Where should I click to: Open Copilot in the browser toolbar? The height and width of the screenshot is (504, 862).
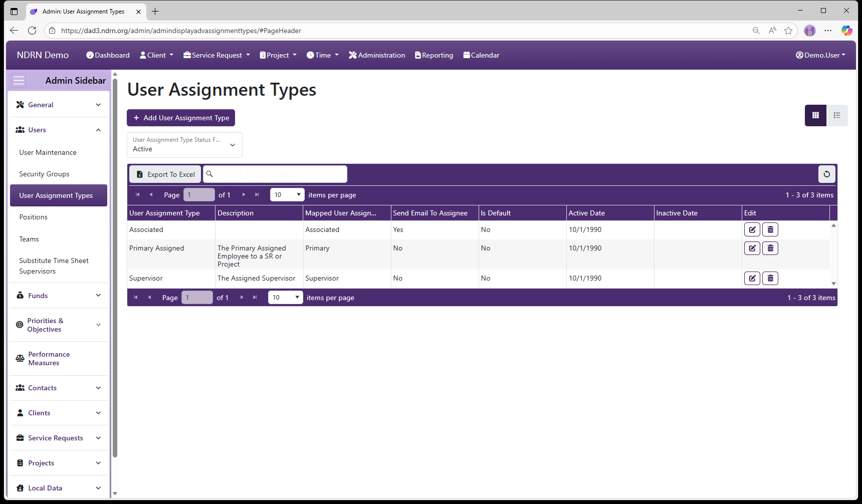click(846, 31)
